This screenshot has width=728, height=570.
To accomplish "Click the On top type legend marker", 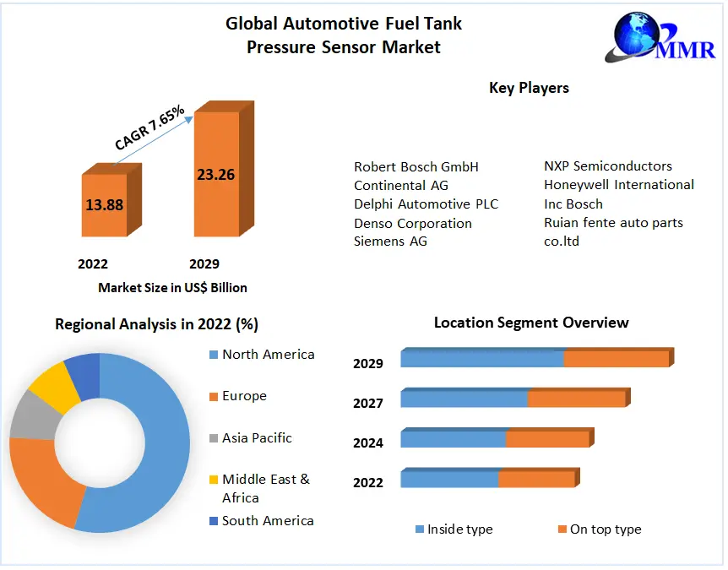I will pos(562,529).
